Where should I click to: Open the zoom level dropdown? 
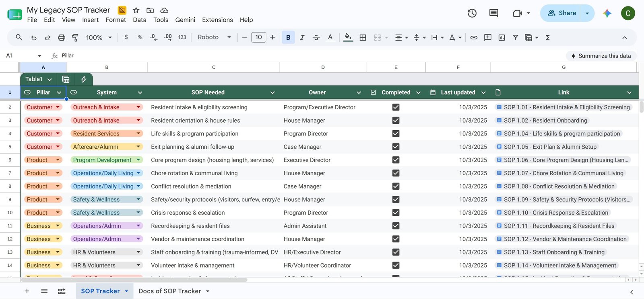[99, 37]
